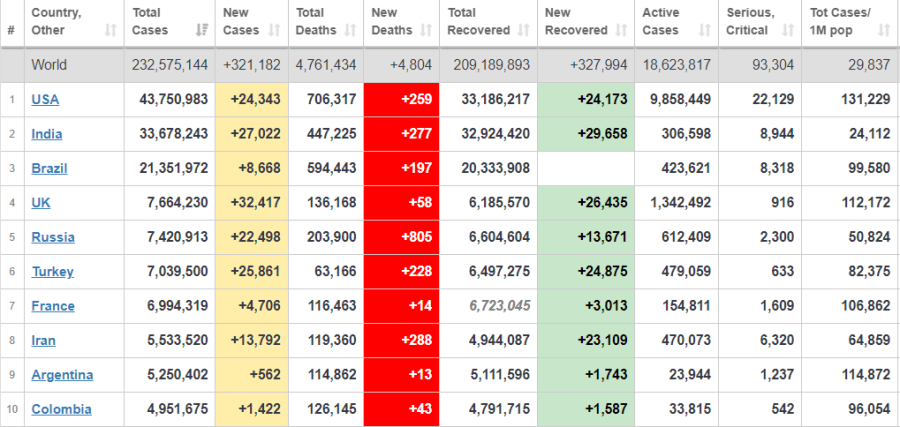Sort table by New Deaths arrow icon
Viewport: 900px width, 427px height.
coord(426,30)
